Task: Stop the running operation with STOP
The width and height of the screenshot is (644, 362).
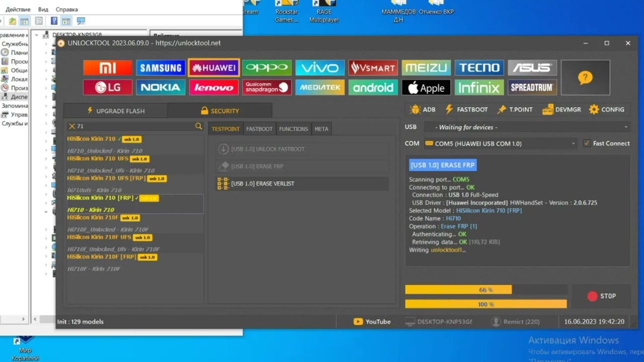Action: 601,296
